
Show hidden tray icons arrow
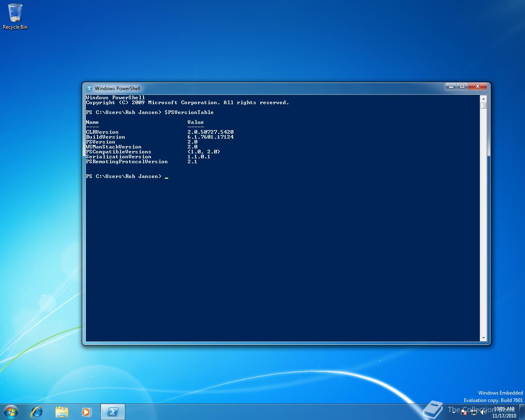pyautogui.click(x=453, y=413)
